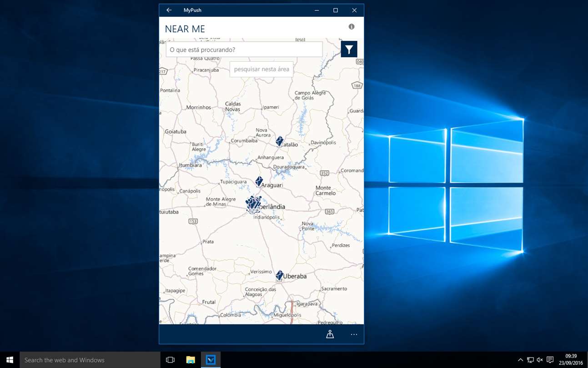Select the map marker at Catalão
This screenshot has height=368, width=588.
coord(279,141)
